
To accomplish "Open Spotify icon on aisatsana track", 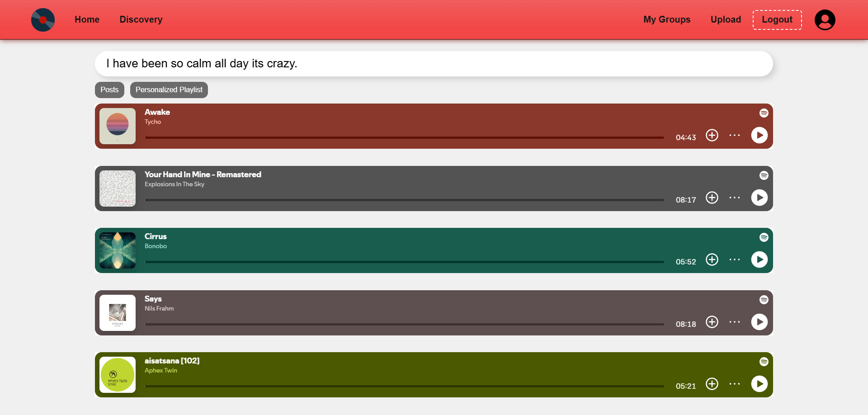I will (764, 362).
